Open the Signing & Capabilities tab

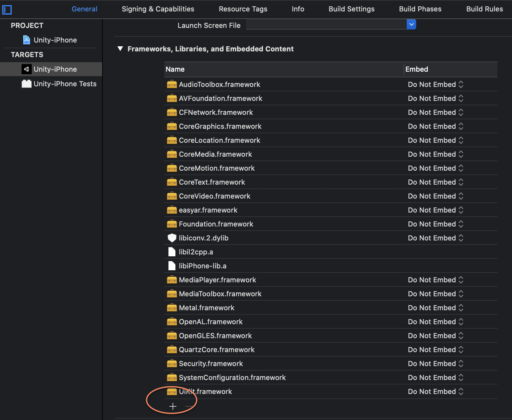pyautogui.click(x=158, y=9)
